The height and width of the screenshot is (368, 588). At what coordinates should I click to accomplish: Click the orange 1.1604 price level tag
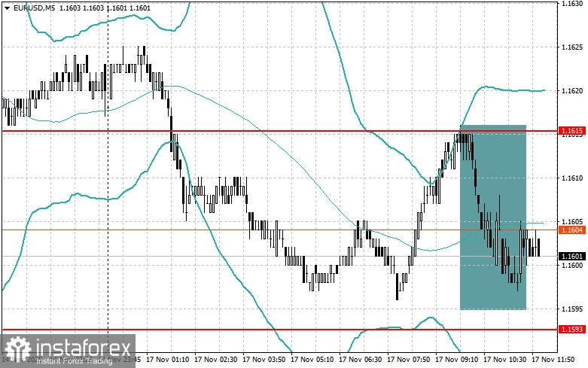(572, 230)
